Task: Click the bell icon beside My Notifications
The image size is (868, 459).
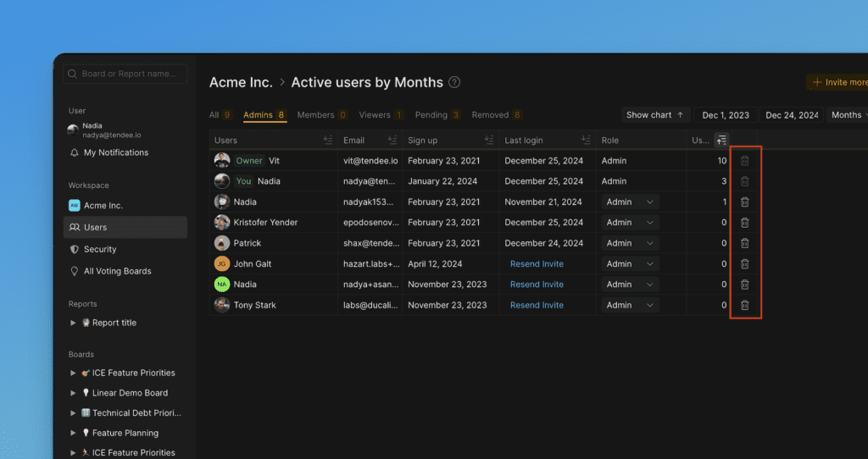Action: coord(75,152)
